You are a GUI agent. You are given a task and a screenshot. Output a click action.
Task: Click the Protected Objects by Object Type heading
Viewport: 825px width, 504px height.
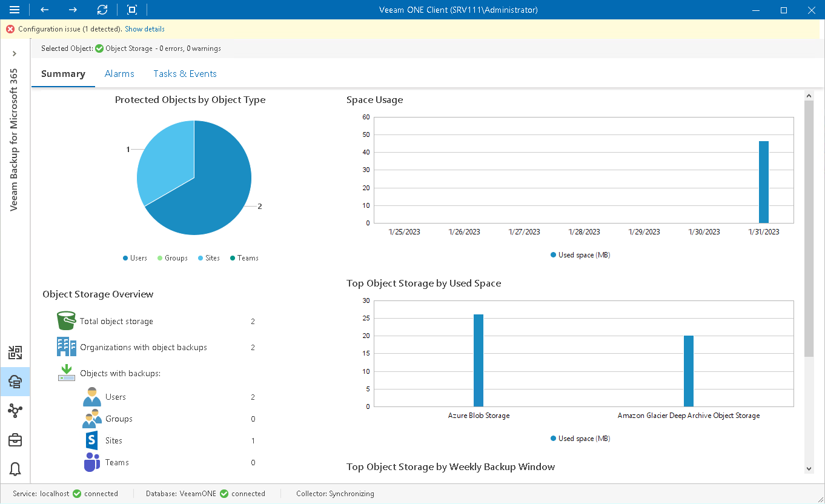[190, 100]
